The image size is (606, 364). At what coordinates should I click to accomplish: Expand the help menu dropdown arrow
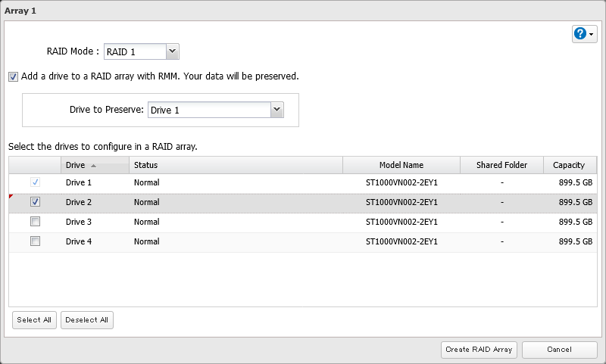pos(592,34)
